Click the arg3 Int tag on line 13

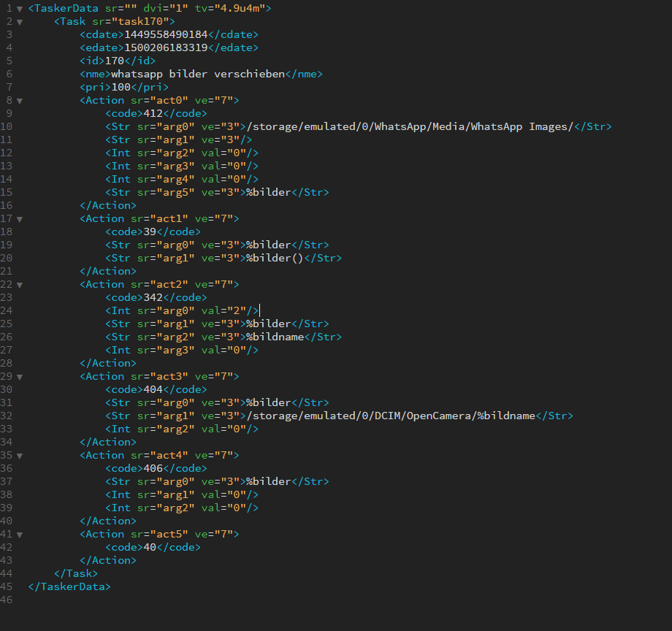[x=182, y=166]
